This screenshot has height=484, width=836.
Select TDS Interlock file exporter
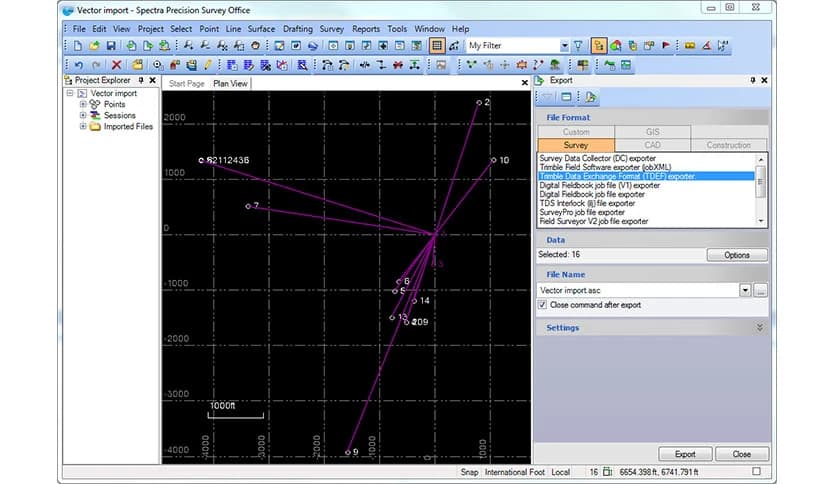[646, 203]
